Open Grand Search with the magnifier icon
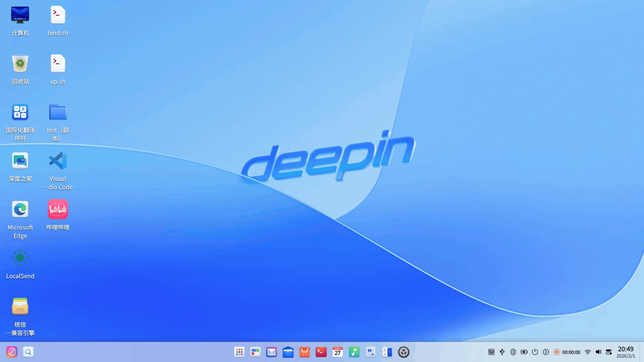Screen dimensions: 644x362 [x=28, y=352]
